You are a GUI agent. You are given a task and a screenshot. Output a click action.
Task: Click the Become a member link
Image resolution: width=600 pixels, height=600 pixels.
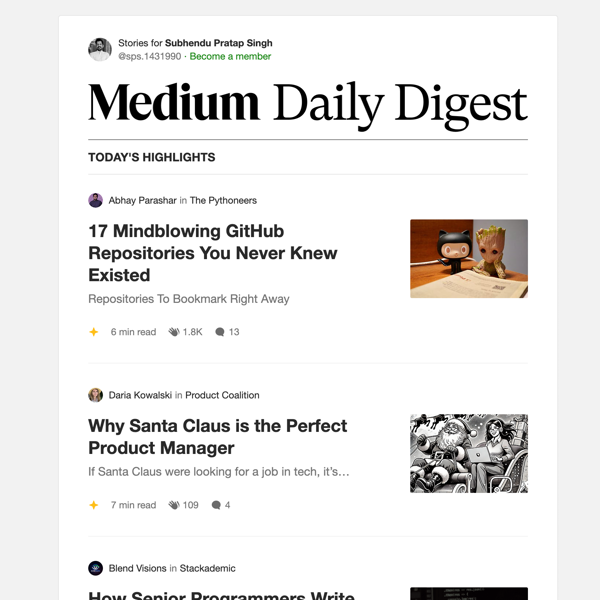230,57
